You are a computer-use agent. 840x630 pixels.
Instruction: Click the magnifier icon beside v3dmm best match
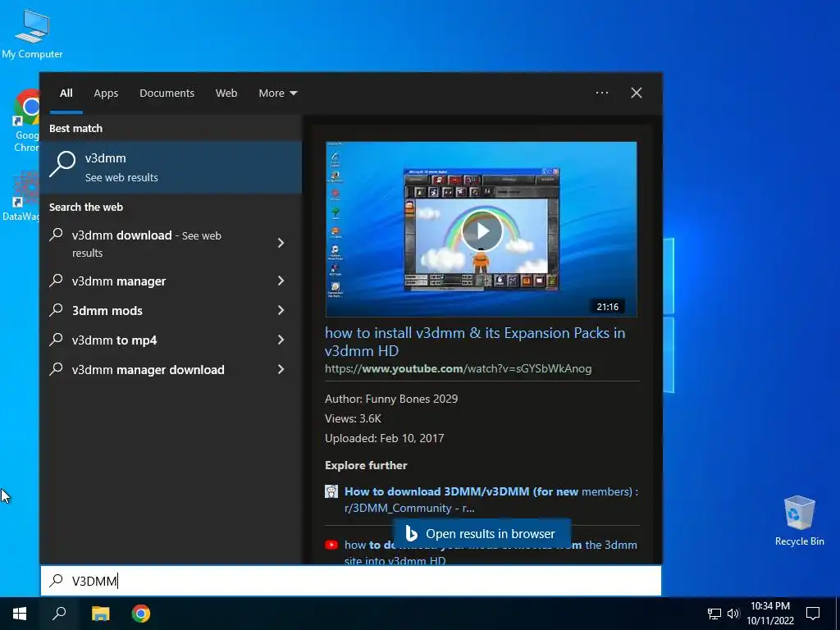pos(62,163)
